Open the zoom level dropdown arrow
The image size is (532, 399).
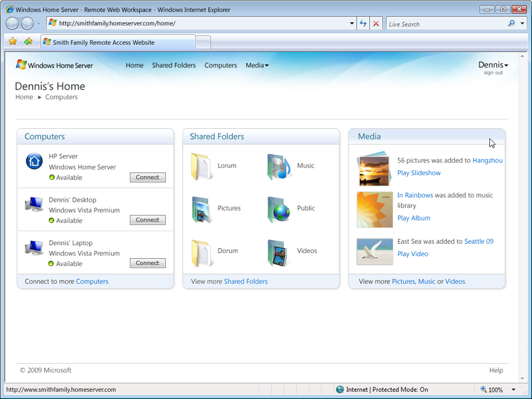coord(513,390)
